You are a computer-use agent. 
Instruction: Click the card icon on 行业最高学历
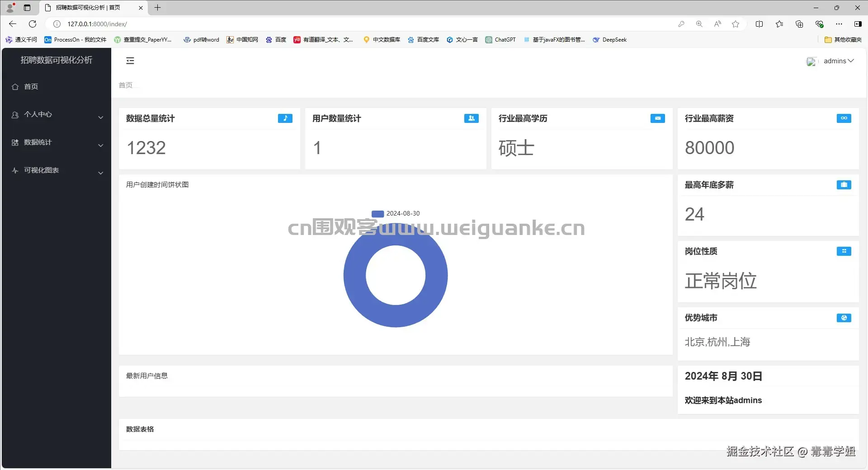[657, 118]
